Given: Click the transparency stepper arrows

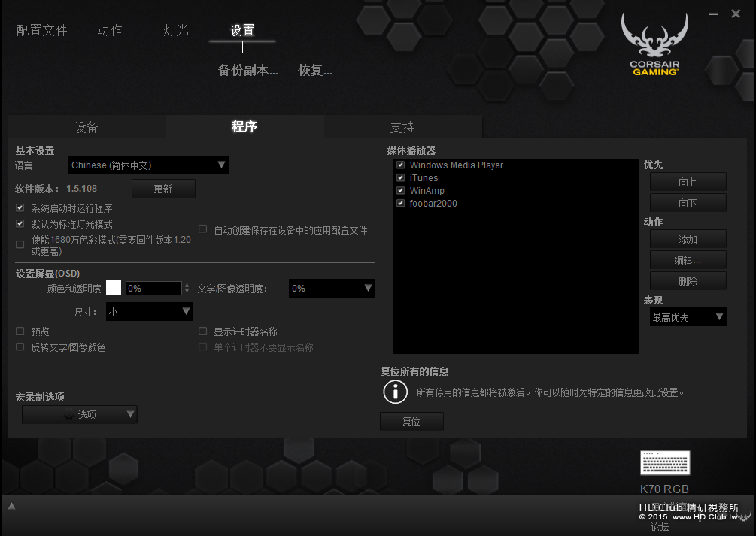Looking at the screenshot, I should click(187, 288).
